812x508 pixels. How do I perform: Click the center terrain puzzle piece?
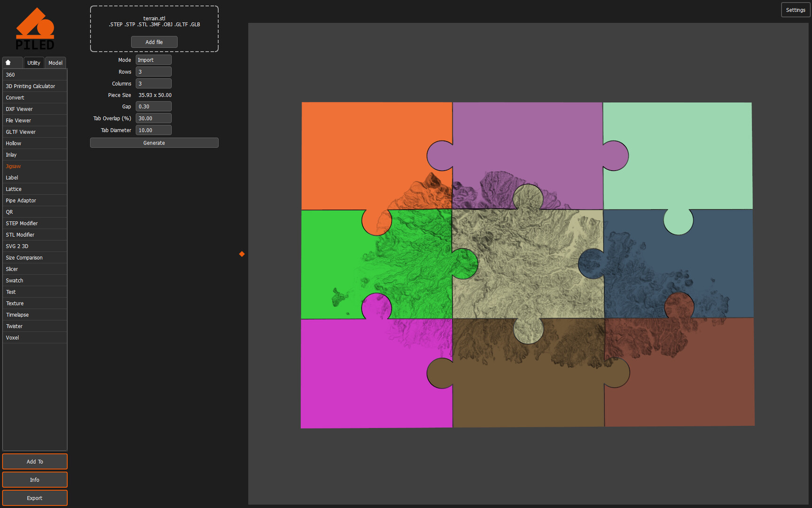click(x=528, y=263)
